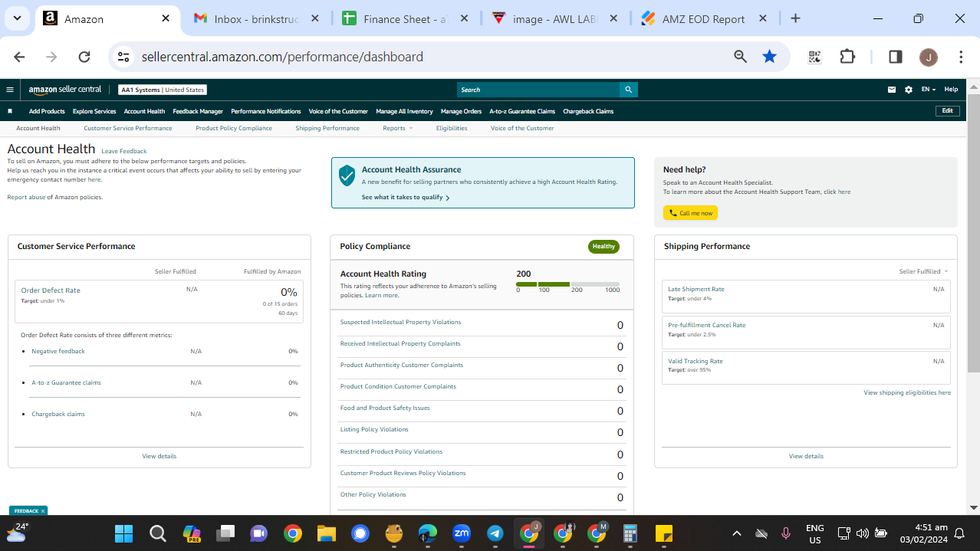Open the Calculator from the taskbar
Screen dimensions: 980x551
pos(630,533)
